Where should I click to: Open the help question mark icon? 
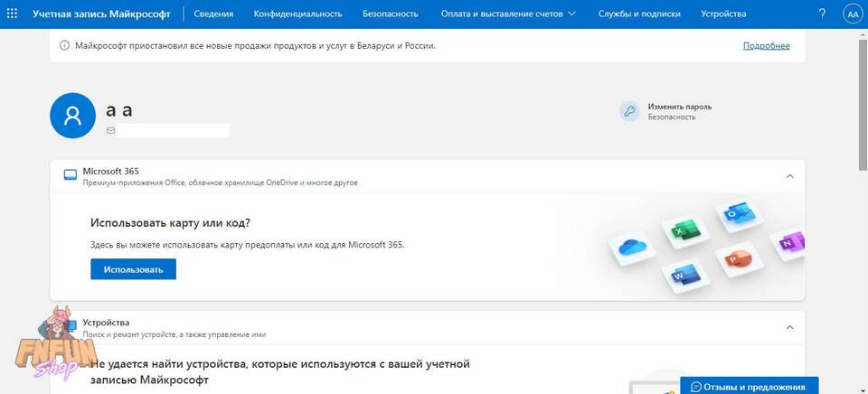(x=823, y=14)
